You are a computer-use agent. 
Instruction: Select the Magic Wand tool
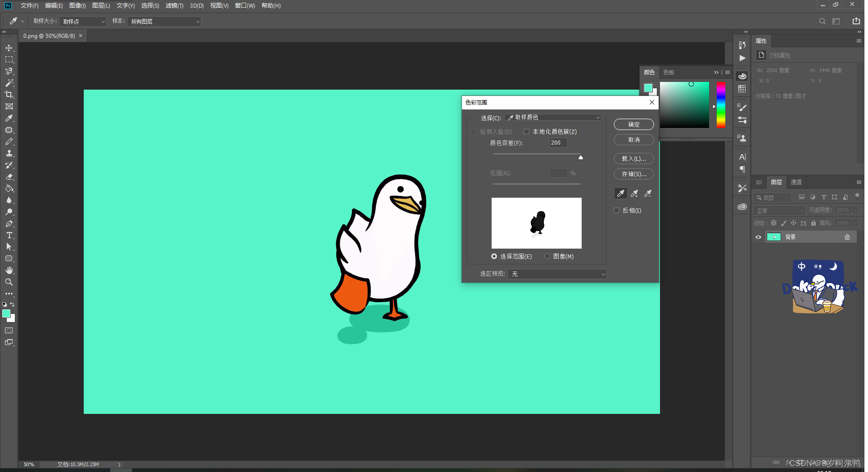(x=9, y=83)
